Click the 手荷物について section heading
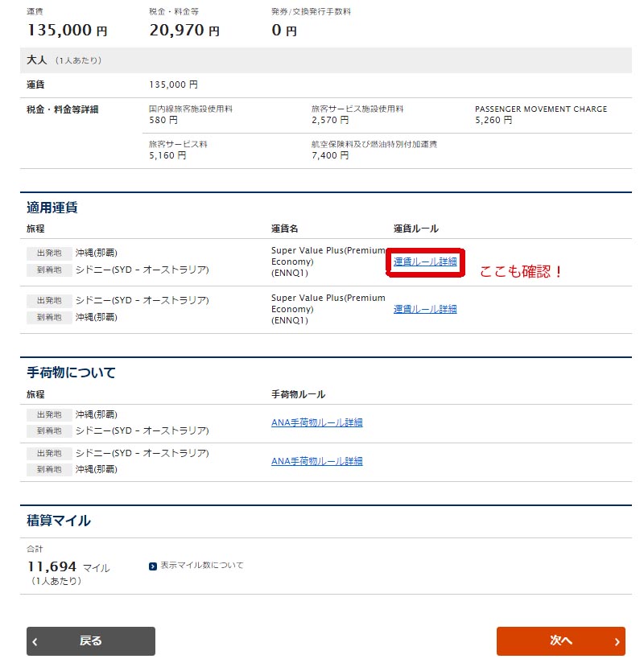Screen dimensions: 644x663 click(x=71, y=373)
